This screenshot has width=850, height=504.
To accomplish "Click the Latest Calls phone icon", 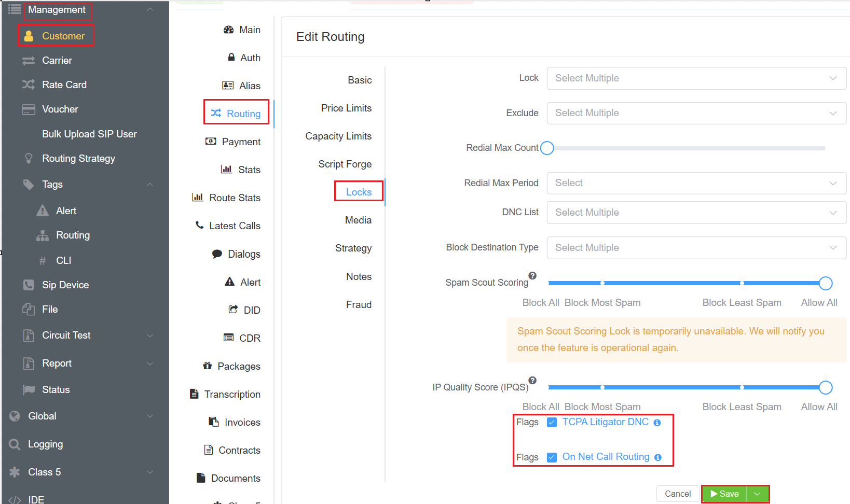I will point(200,225).
